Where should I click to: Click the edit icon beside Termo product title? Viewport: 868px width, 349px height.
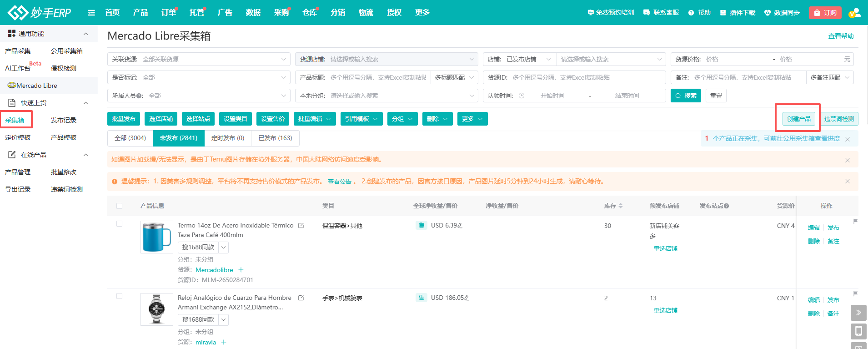(x=301, y=225)
